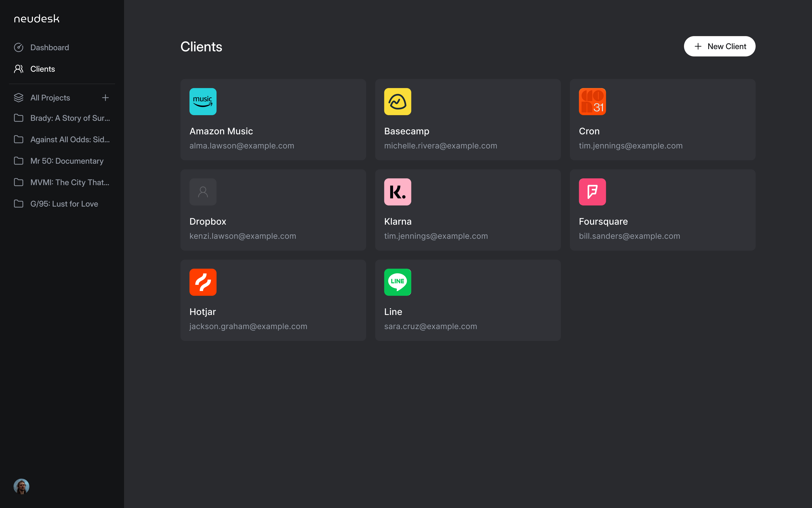812x508 pixels.
Task: Click email sara.cruz@example.com
Action: pyautogui.click(x=431, y=327)
